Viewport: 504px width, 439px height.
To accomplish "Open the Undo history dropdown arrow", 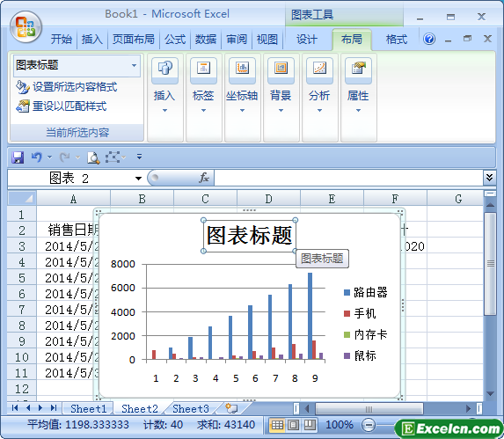I will pos(49,157).
